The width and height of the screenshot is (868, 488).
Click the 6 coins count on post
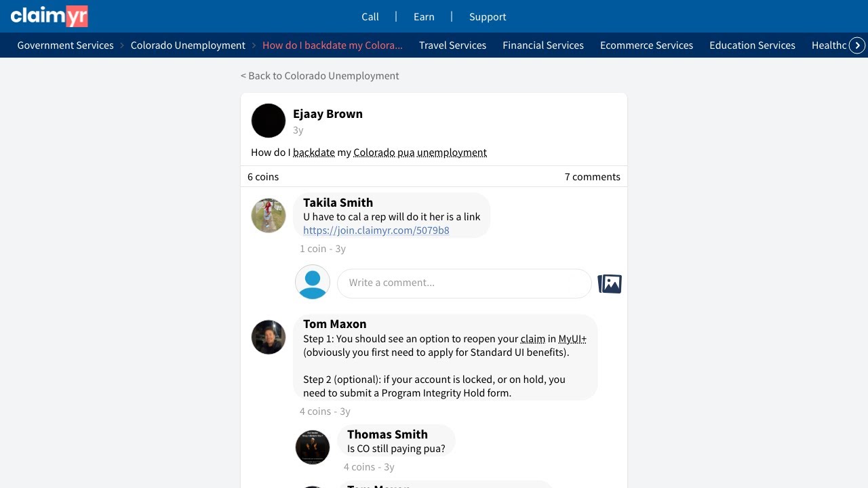coord(263,177)
